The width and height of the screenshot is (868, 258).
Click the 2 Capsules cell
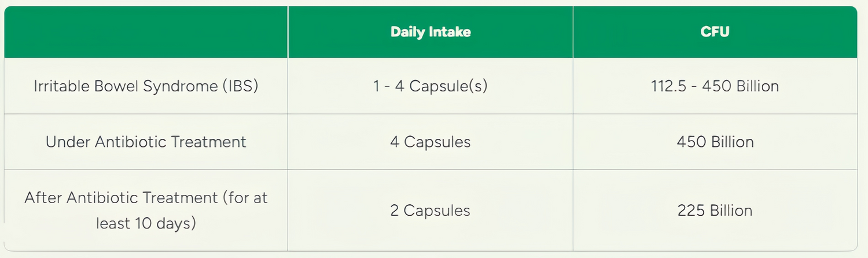click(431, 210)
